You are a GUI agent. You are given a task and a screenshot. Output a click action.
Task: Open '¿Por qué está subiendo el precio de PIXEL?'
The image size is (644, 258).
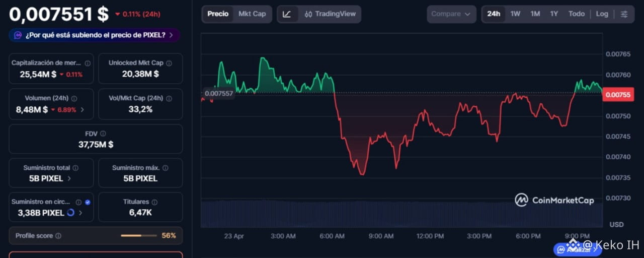pyautogui.click(x=95, y=35)
